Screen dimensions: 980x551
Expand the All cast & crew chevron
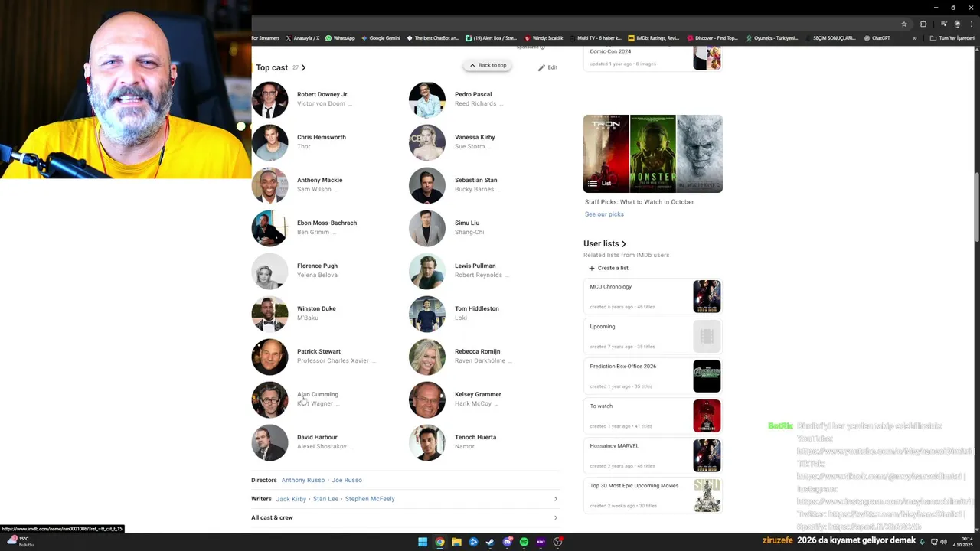(x=556, y=517)
